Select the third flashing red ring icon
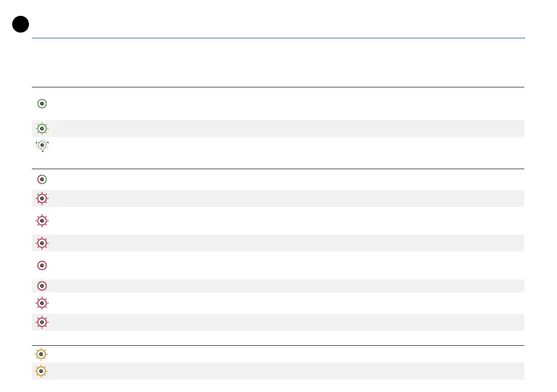Image resolution: width=557 pixels, height=392 pixels. (x=42, y=243)
